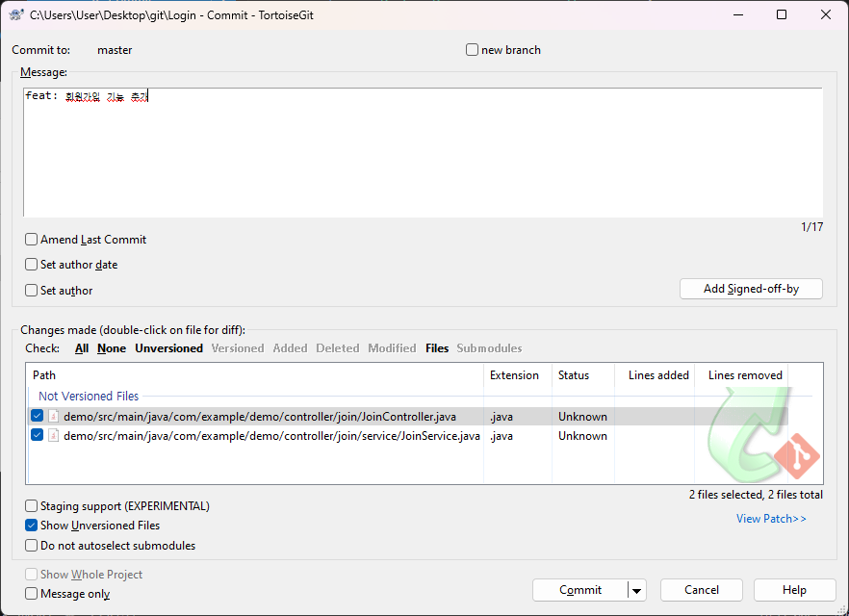Sort by Status column header

[583, 375]
